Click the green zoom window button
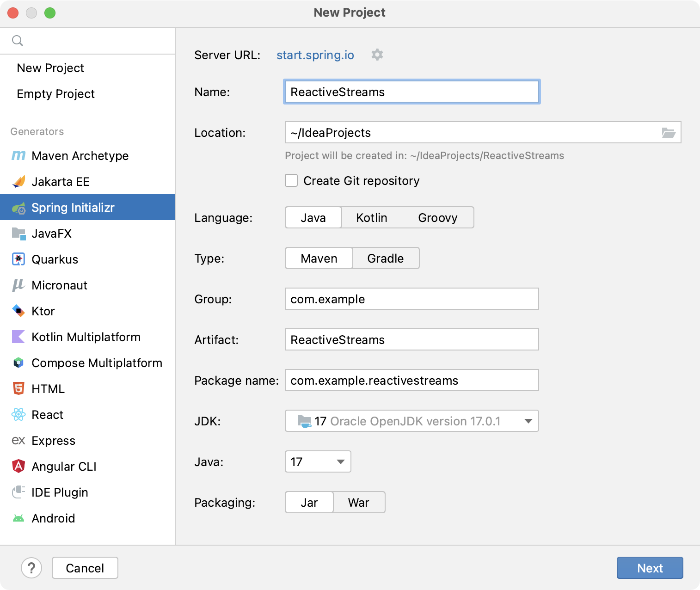 point(50,13)
